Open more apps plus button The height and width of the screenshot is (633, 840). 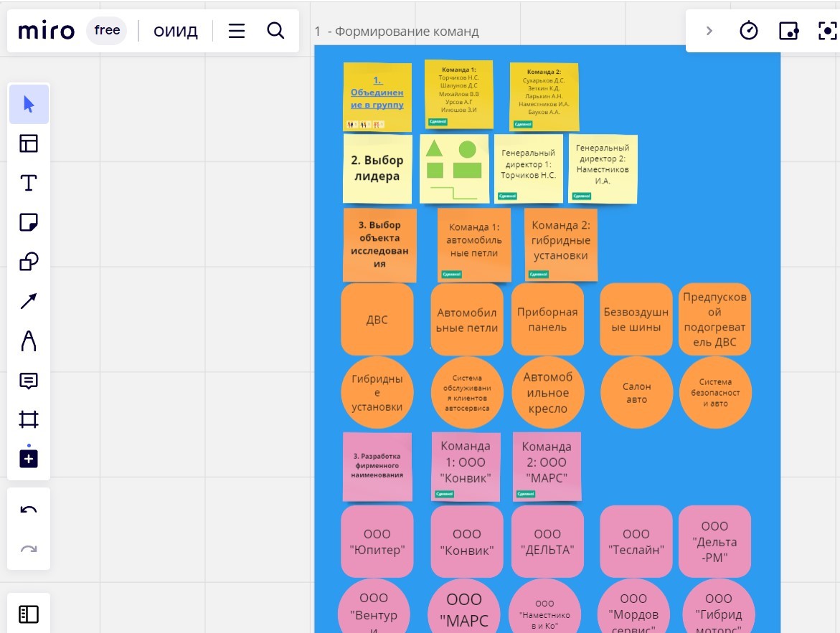29,459
